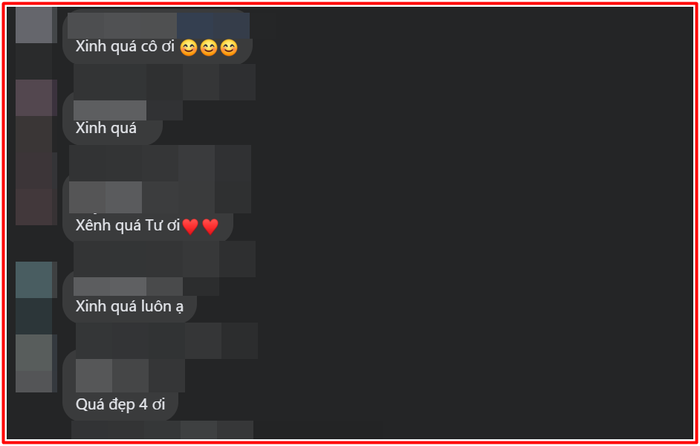Click the avatar beside 'Xinh quá luôn ạ'

click(36, 280)
